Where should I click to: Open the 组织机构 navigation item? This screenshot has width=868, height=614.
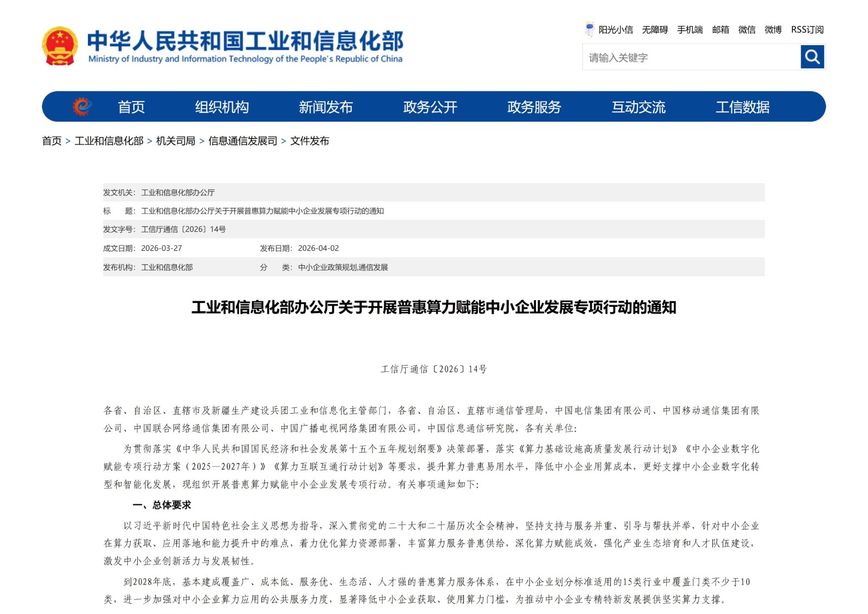[224, 107]
